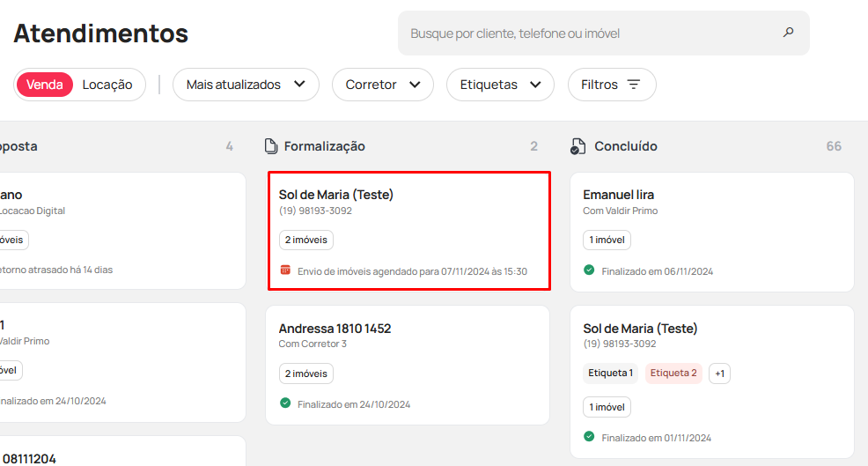Open the Filtros button
868x466 pixels.
pos(612,85)
